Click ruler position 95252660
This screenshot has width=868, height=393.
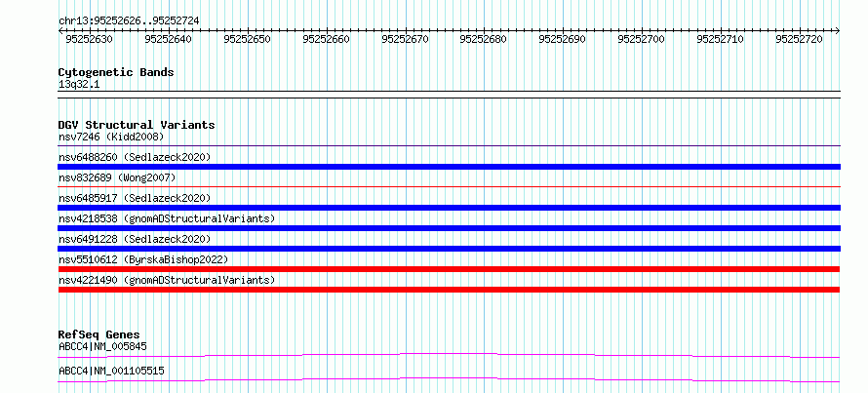pos(327,39)
